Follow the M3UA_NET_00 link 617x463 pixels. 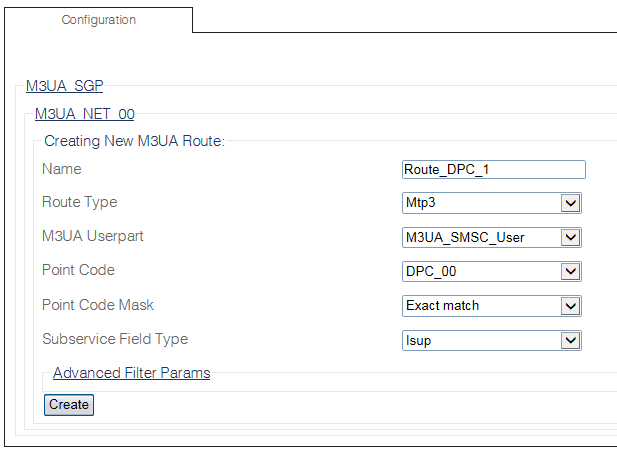tap(84, 114)
